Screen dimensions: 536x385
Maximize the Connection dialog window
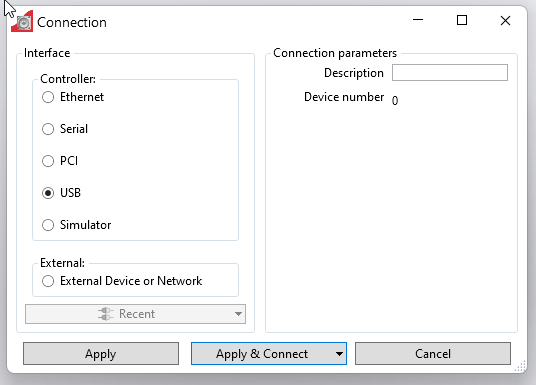click(x=462, y=20)
